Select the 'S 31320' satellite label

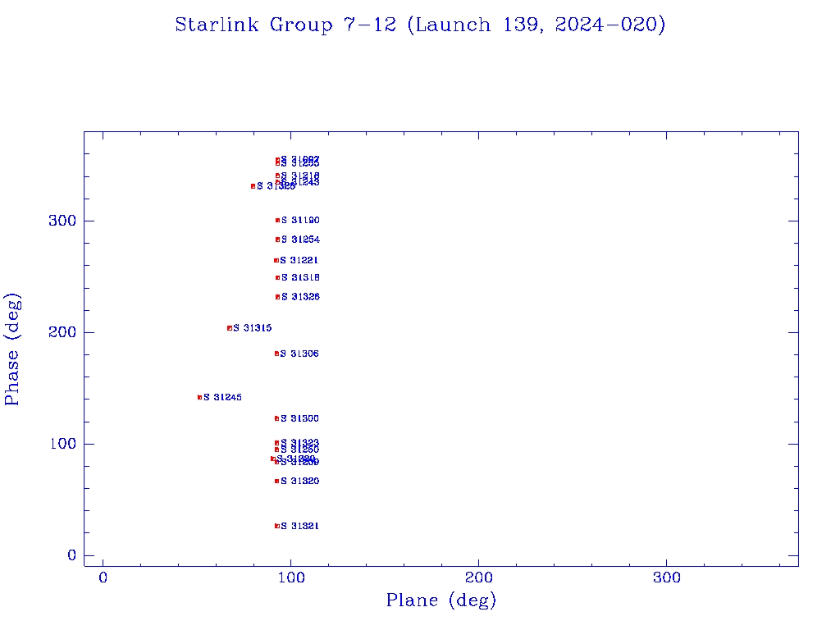click(300, 481)
